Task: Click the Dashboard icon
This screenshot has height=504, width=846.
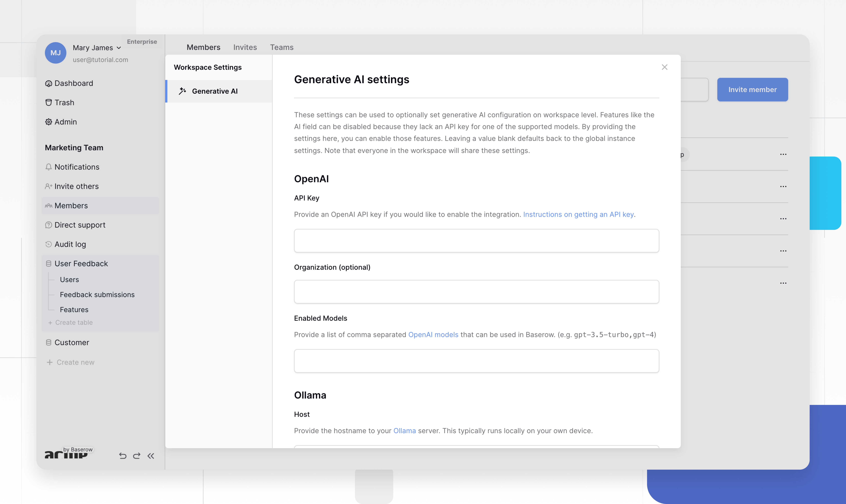Action: point(49,84)
